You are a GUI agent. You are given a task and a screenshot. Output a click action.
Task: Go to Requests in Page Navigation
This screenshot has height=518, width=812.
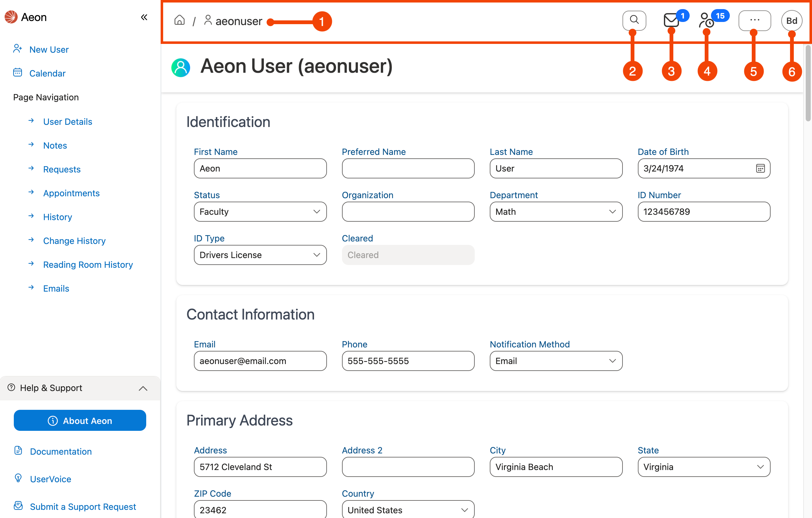click(x=62, y=169)
